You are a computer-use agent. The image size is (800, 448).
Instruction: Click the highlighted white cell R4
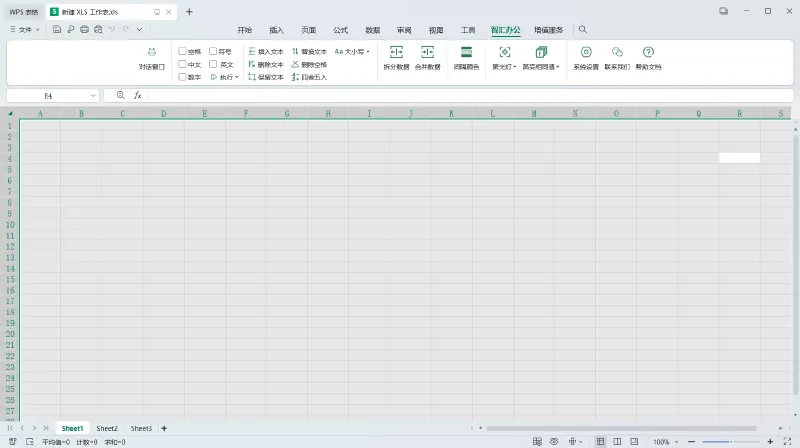(739, 158)
